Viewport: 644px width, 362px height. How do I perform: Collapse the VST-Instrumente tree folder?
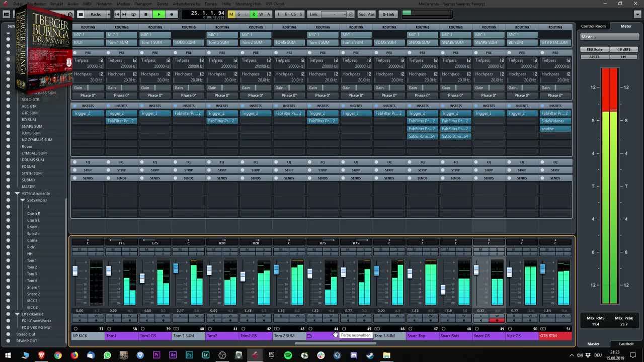17,193
